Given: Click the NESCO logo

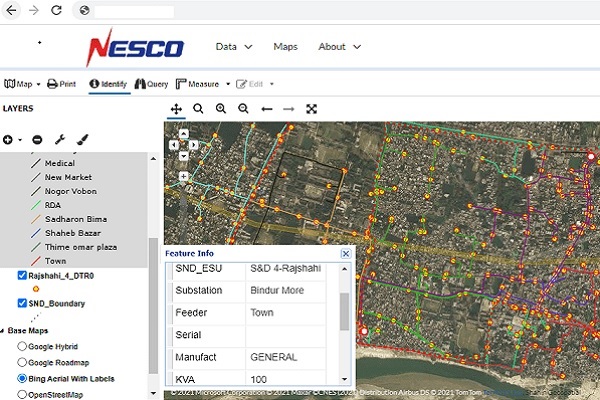Looking at the screenshot, I should point(135,47).
